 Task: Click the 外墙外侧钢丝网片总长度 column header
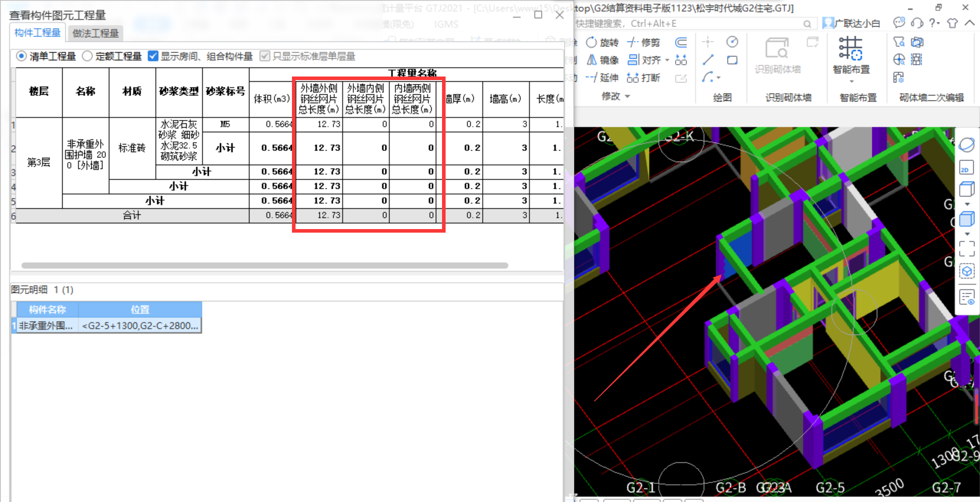point(319,99)
